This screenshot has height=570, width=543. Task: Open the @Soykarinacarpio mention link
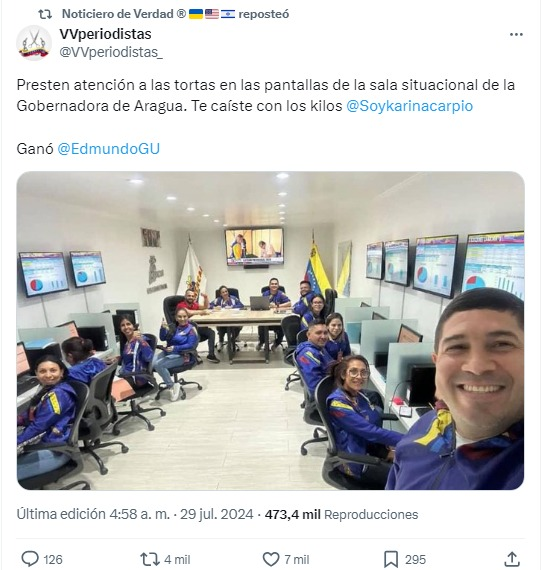coord(410,106)
